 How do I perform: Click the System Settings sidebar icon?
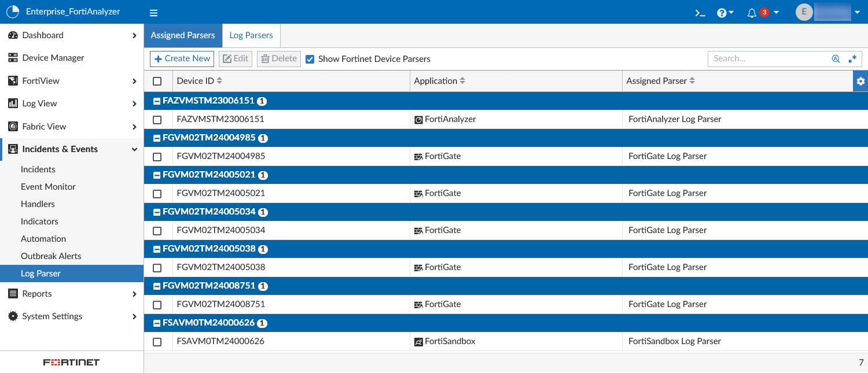13,316
